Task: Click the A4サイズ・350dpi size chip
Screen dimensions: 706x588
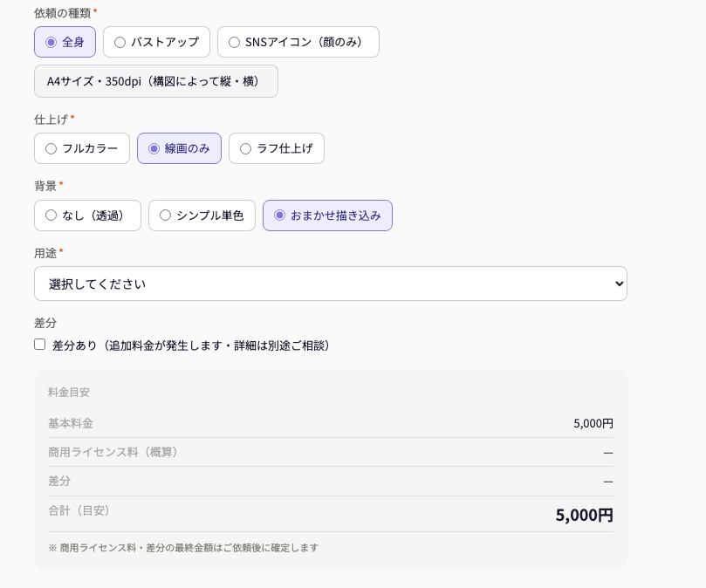Action: [x=155, y=81]
